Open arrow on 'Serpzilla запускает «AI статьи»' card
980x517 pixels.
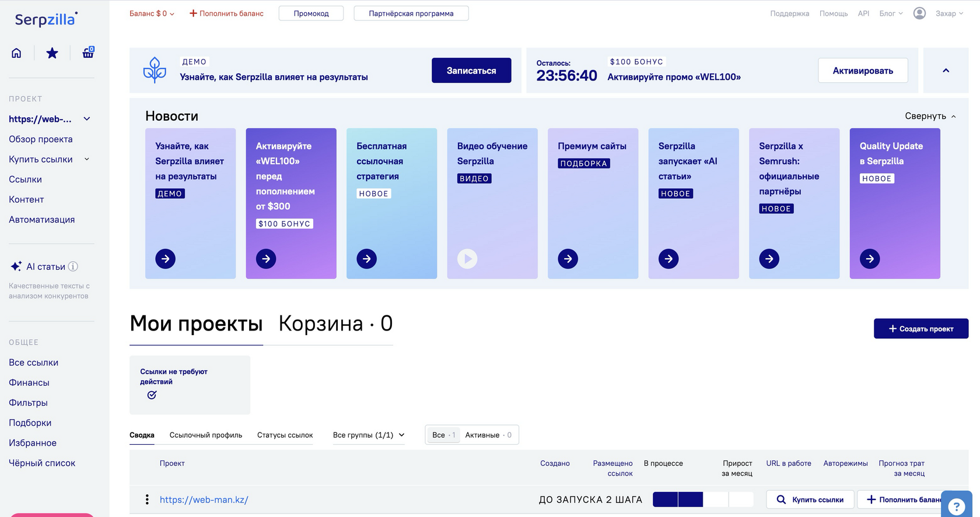coord(668,259)
